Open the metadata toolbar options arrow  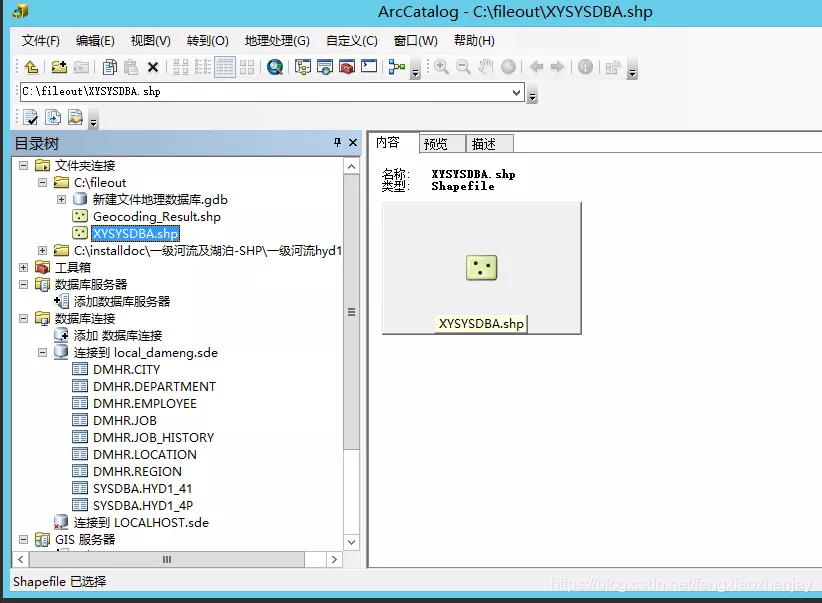coord(93,122)
